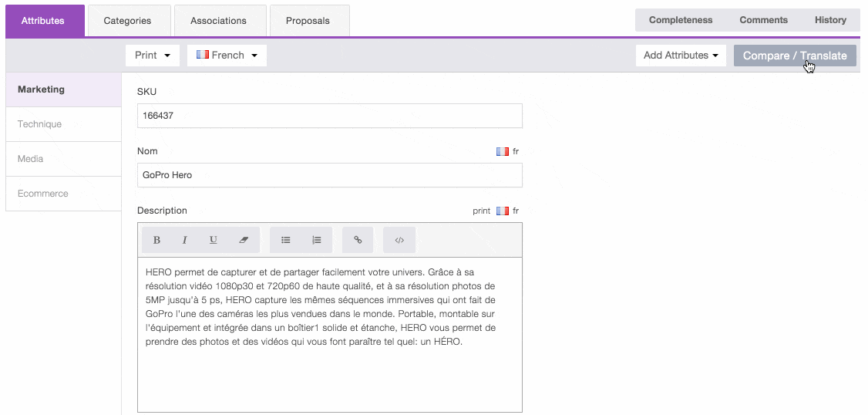868x415 pixels.
Task: Insert a numbered list in Description
Action: 317,240
